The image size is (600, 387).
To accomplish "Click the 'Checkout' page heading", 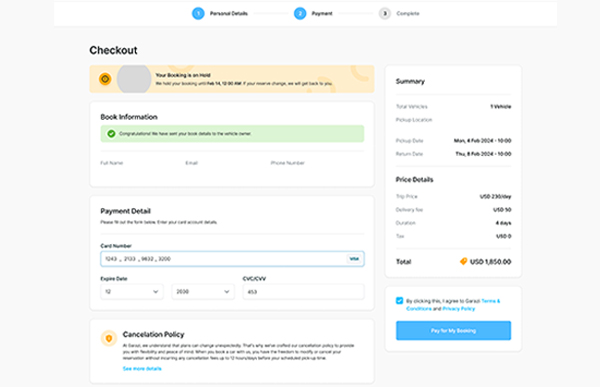I will (x=113, y=50).
